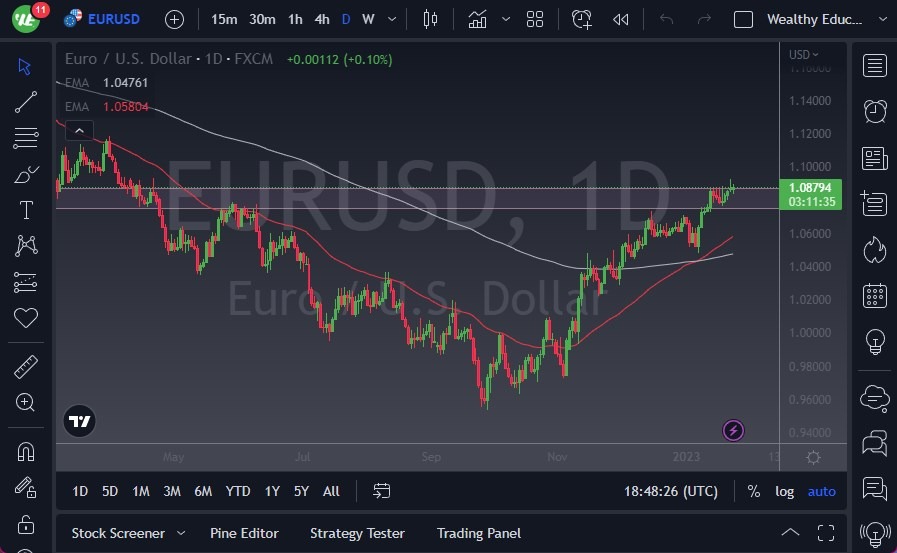
Task: Select the weekly W timeframe
Action: click(368, 19)
